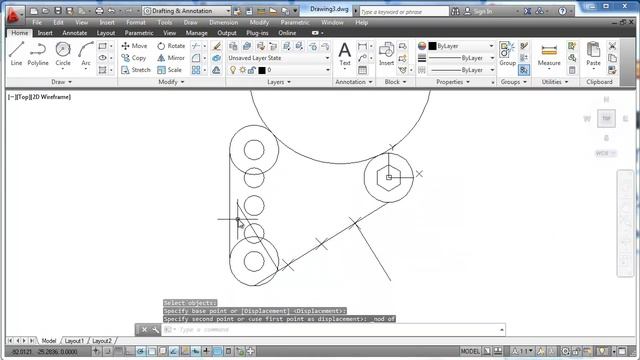Open the Parametric menu
640x360 pixels.
tap(295, 22)
